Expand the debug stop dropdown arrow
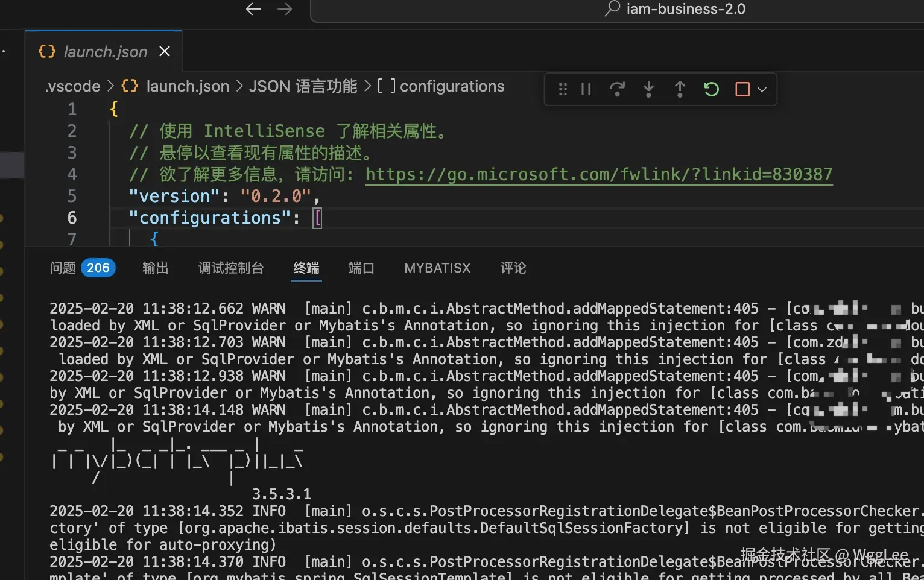This screenshot has height=580, width=924. tap(762, 89)
